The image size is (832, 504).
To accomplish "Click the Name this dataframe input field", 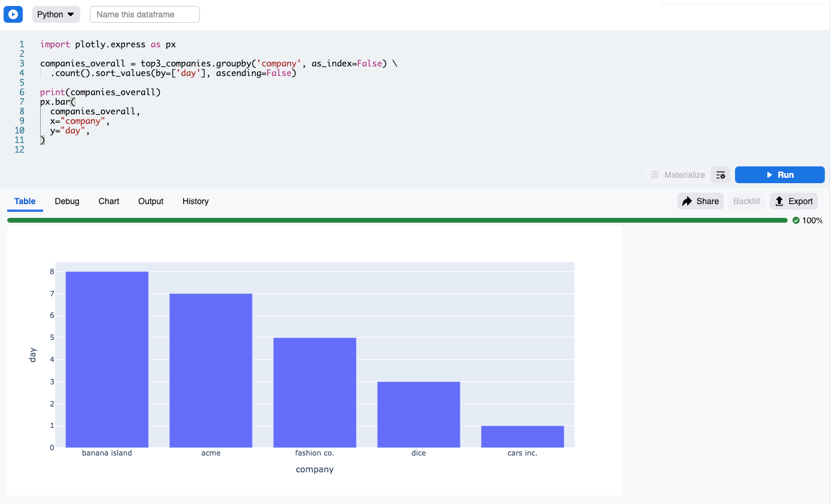I will tap(144, 14).
